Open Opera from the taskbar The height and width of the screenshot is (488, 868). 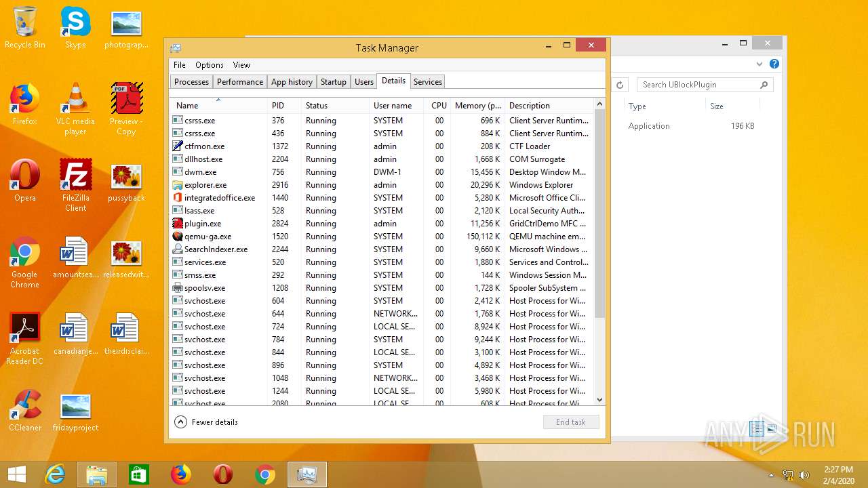click(x=223, y=474)
